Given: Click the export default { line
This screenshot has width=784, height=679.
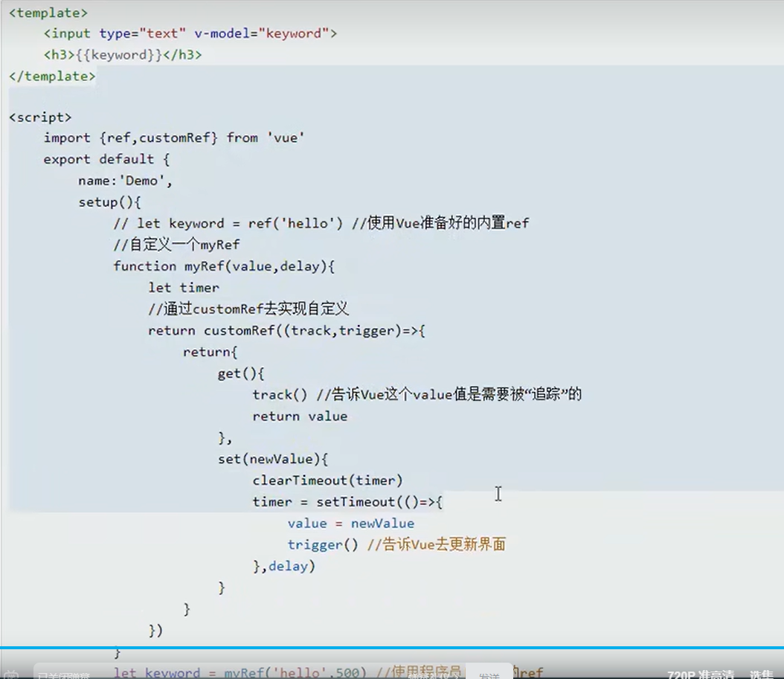Looking at the screenshot, I should coord(107,159).
